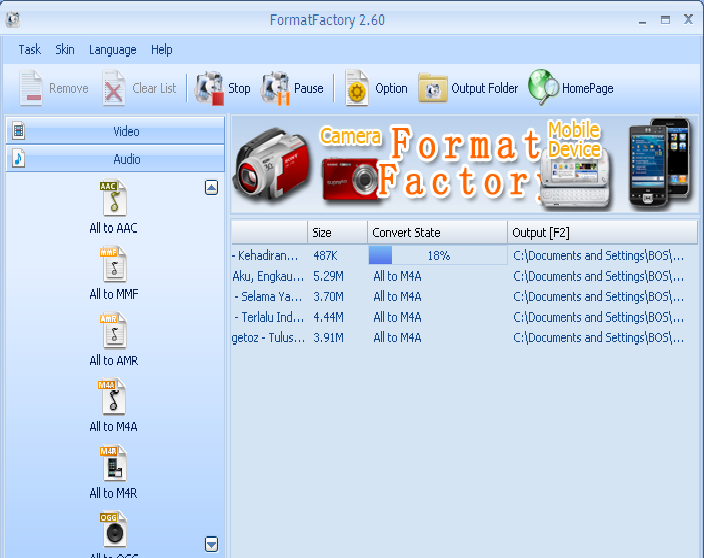
Task: Click the Format Factory banner image
Action: pos(465,164)
